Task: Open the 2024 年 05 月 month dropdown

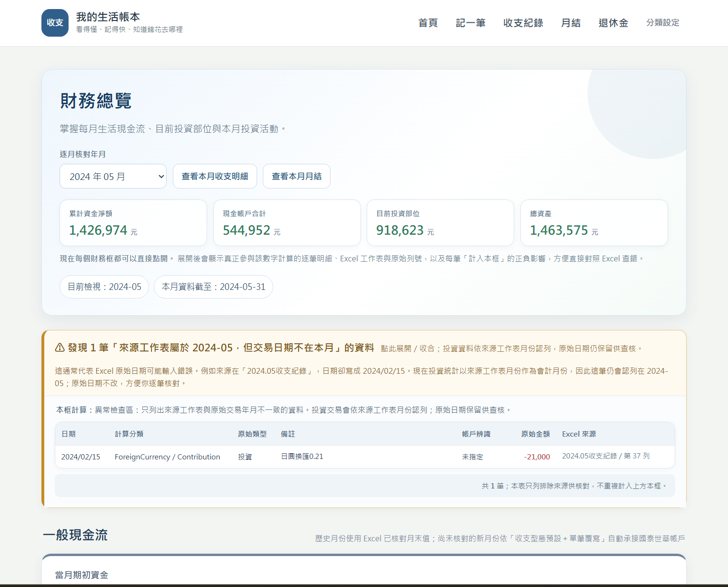Action: point(113,176)
